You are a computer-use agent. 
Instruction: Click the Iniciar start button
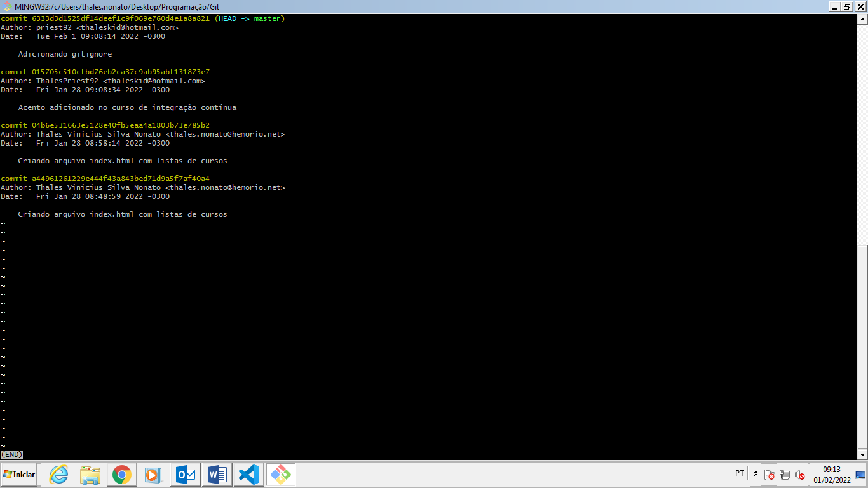(19, 475)
